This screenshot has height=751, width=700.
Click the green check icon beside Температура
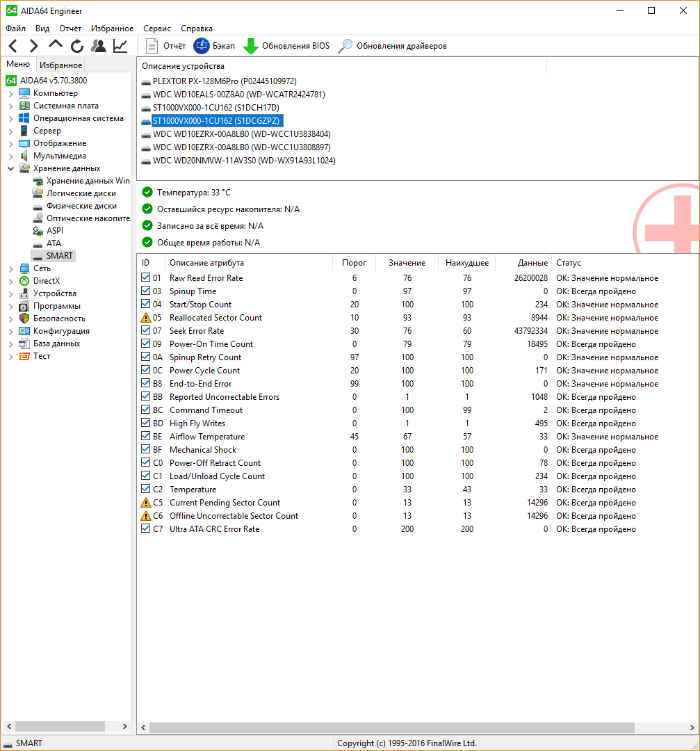tap(147, 192)
